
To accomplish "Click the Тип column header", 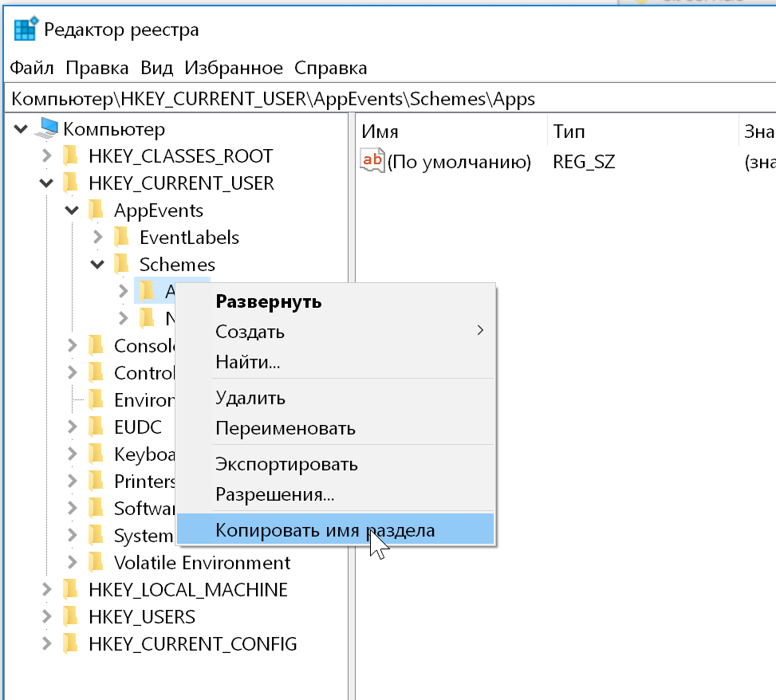I will pyautogui.click(x=643, y=131).
